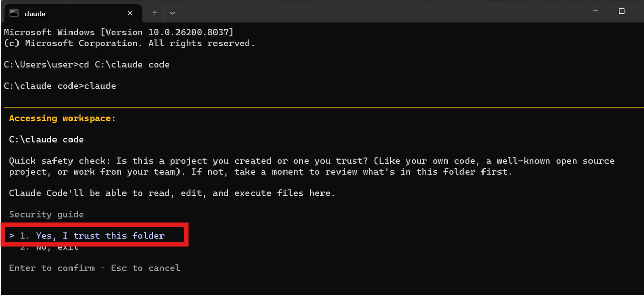The height and width of the screenshot is (295, 644).
Task: Click the "Esc to cancel" hint
Action: 146,268
